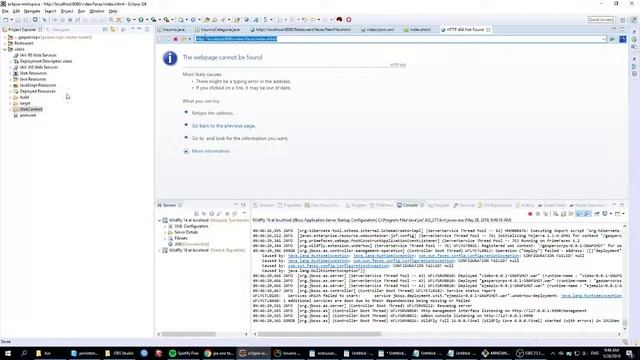Select Deployment Descriptor: video
The image size is (640, 360).
[46, 61]
